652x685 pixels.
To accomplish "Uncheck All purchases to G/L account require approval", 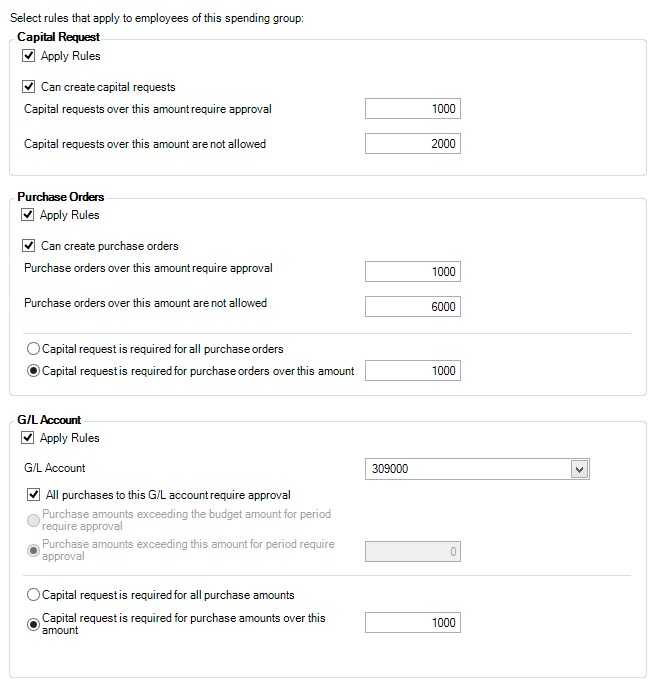I will [35, 494].
